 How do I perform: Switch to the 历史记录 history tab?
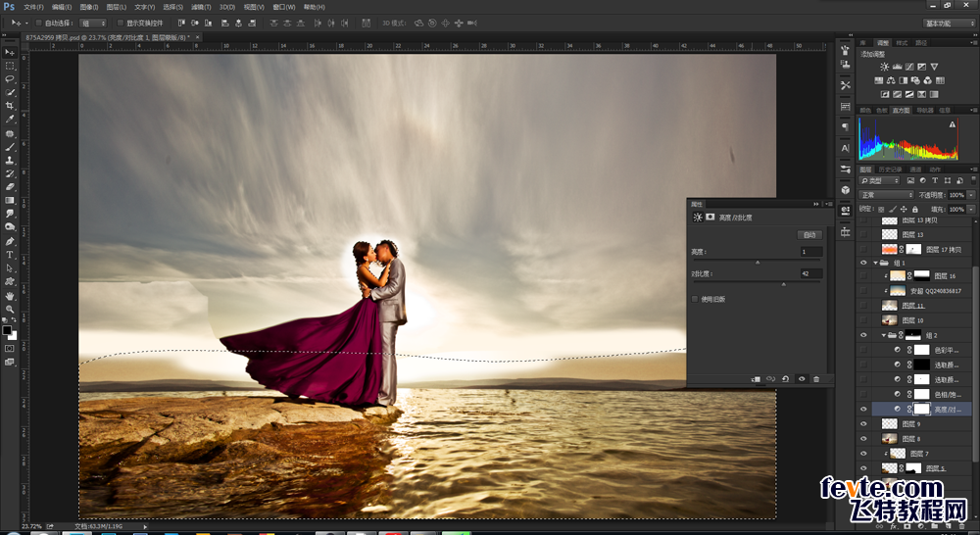click(x=890, y=170)
